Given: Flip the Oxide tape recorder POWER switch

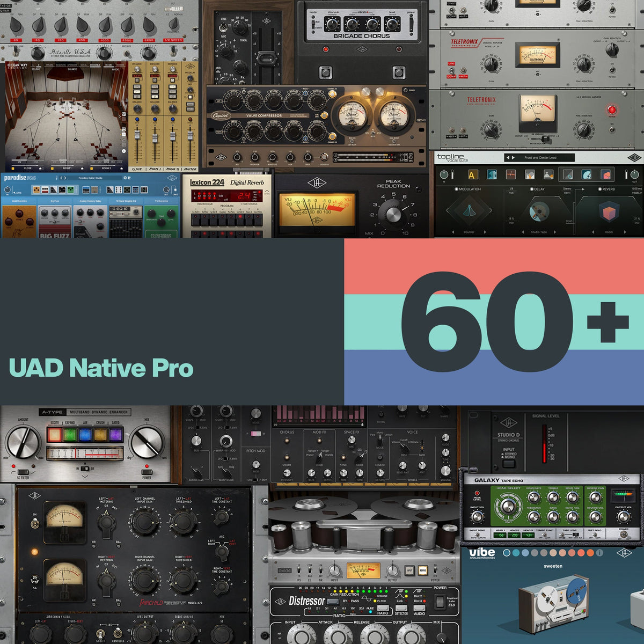Looking at the screenshot, I should pyautogui.click(x=435, y=570).
